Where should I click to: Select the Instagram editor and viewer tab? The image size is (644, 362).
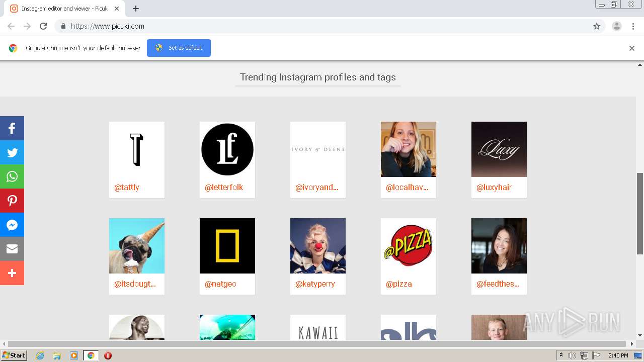coord(64,9)
